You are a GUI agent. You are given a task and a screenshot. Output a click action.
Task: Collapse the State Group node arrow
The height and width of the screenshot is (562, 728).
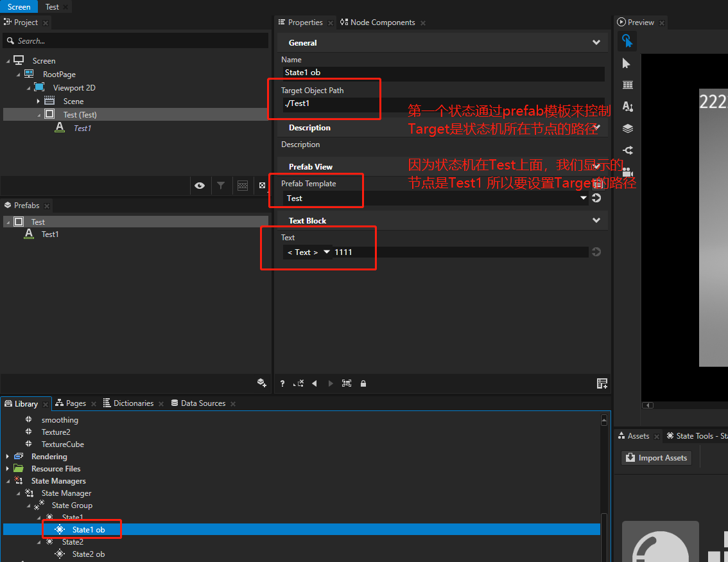[x=28, y=506]
